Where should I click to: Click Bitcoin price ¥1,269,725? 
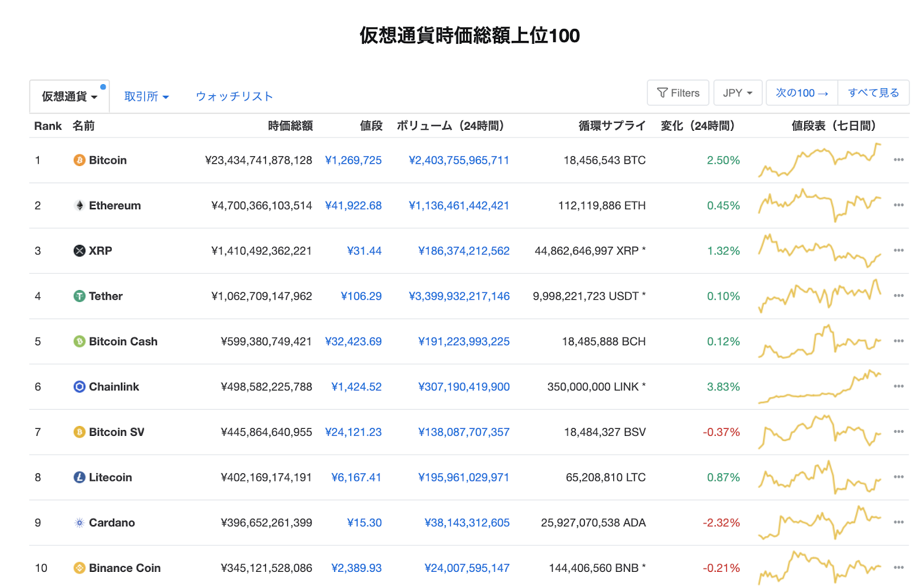(354, 160)
